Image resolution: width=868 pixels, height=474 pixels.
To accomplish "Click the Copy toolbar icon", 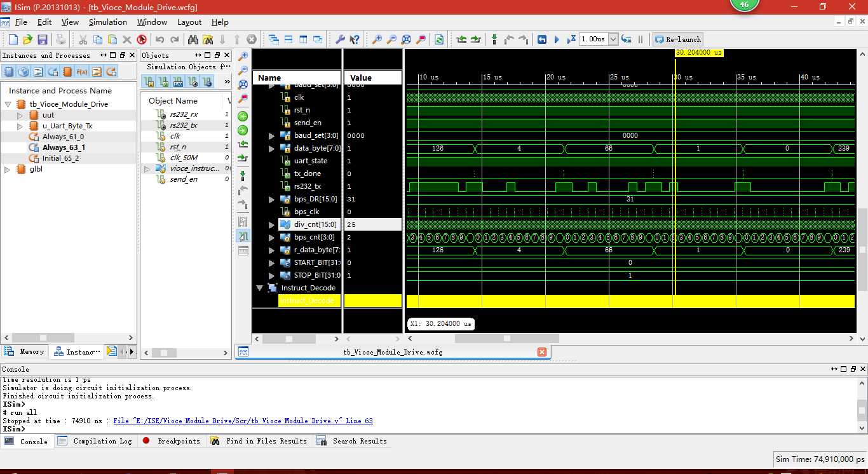I will [x=98, y=39].
